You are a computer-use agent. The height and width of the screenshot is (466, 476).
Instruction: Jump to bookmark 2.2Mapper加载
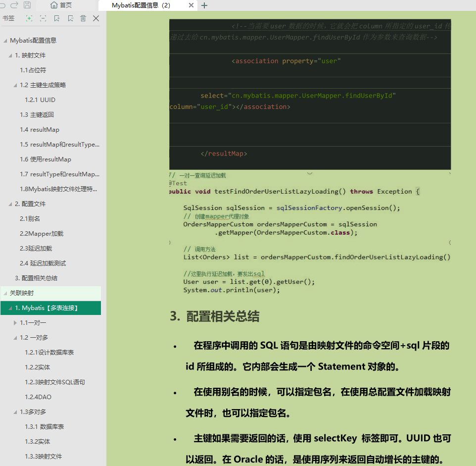[42, 234]
